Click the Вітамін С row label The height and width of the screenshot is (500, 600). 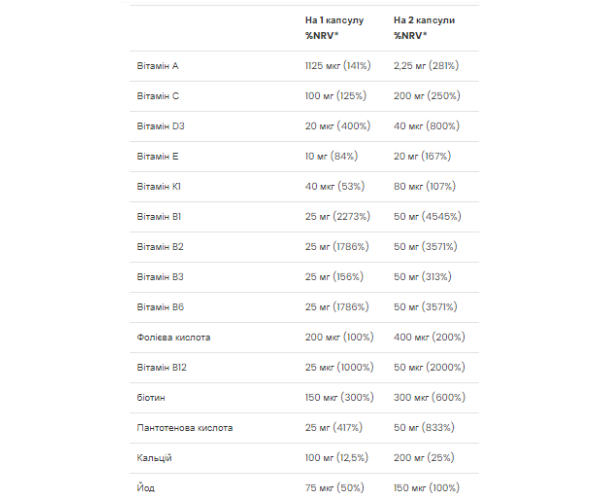pyautogui.click(x=157, y=96)
